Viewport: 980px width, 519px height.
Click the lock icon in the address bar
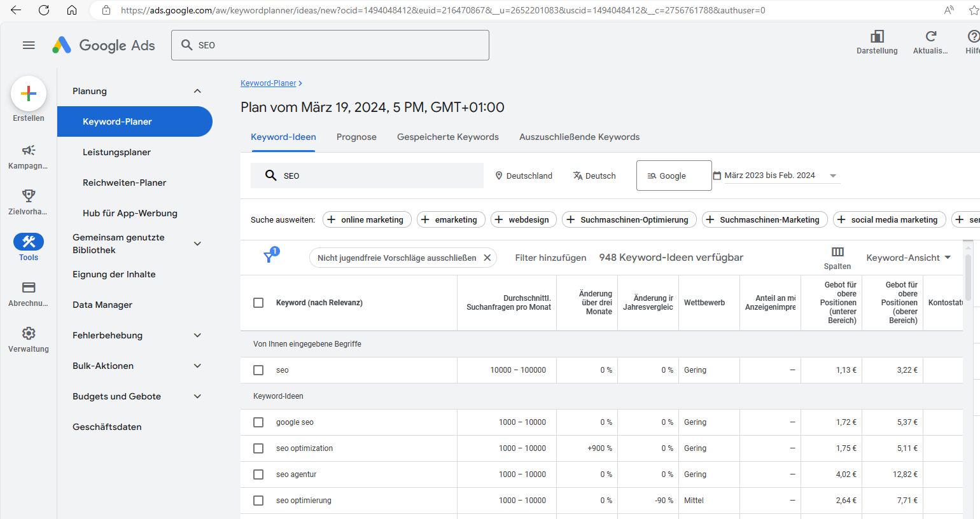coord(106,10)
